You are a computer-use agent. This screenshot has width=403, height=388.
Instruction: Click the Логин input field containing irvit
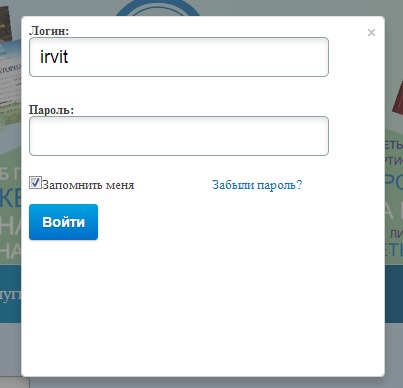pos(179,57)
